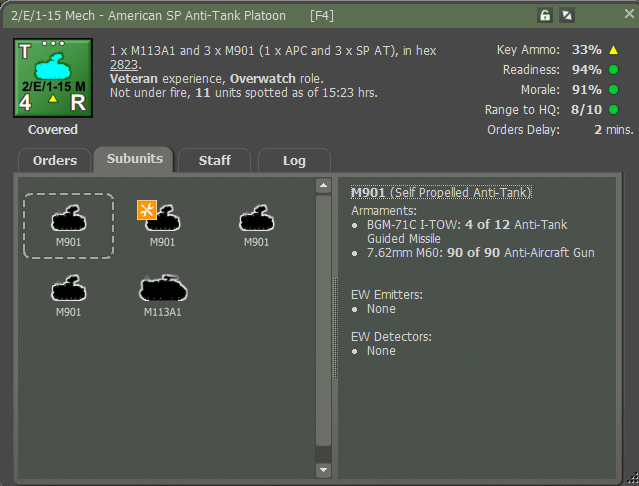
Task: Click the Covered status label
Action: [x=53, y=130]
